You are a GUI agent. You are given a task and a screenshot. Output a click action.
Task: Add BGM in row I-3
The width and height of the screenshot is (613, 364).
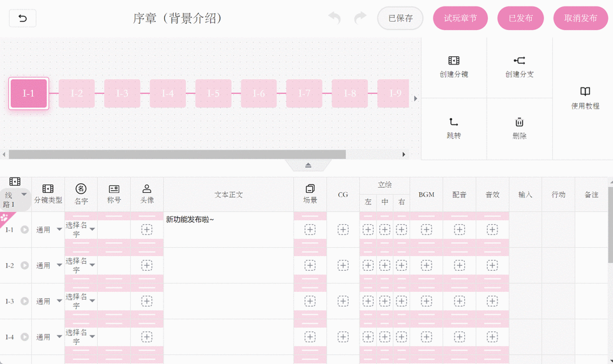pos(426,301)
